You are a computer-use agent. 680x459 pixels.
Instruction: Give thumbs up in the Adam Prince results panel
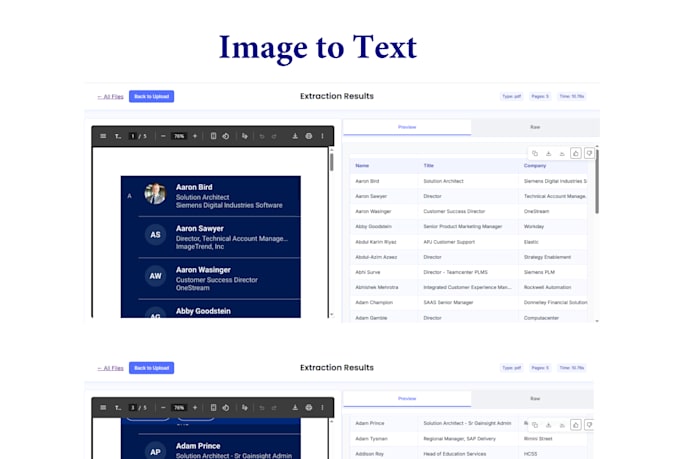(576, 425)
